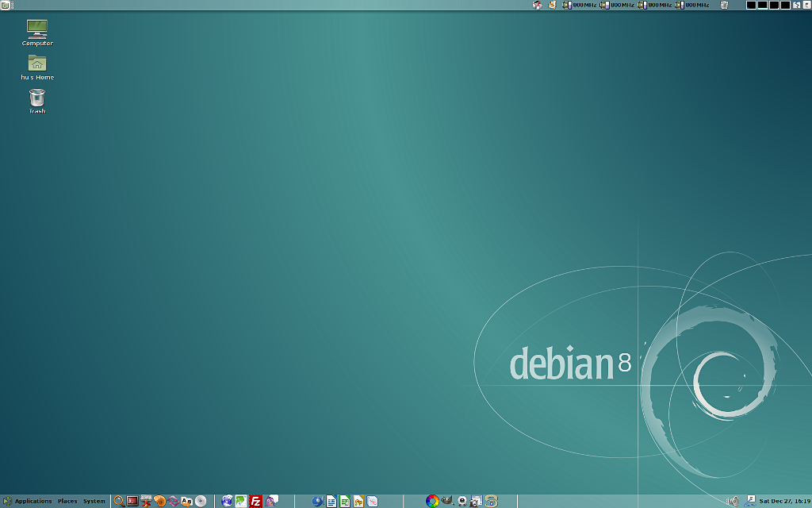
Task: Open LibreOffice Calc spreadsheet launcher
Action: tap(343, 501)
